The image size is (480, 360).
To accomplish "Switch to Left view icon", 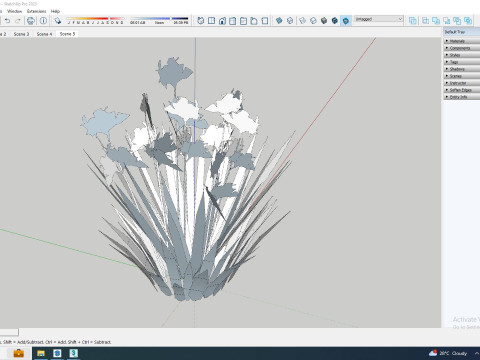I will click(x=254, y=21).
